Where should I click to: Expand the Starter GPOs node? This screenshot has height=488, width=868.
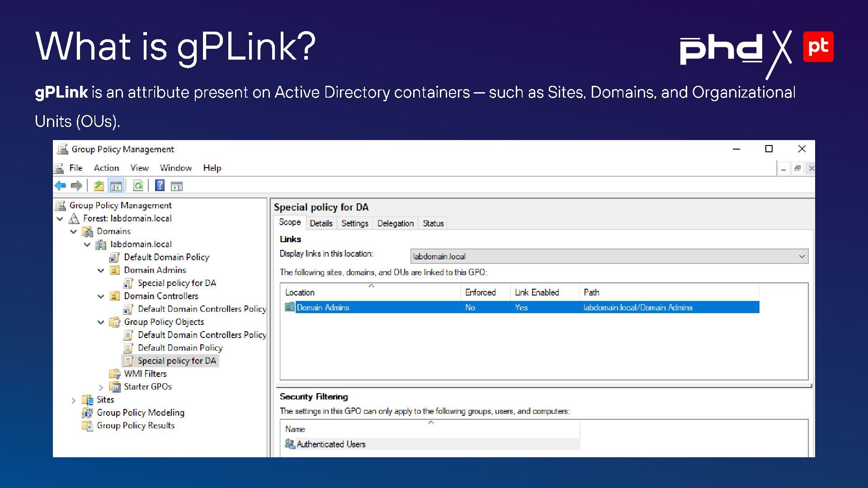tap(101, 387)
